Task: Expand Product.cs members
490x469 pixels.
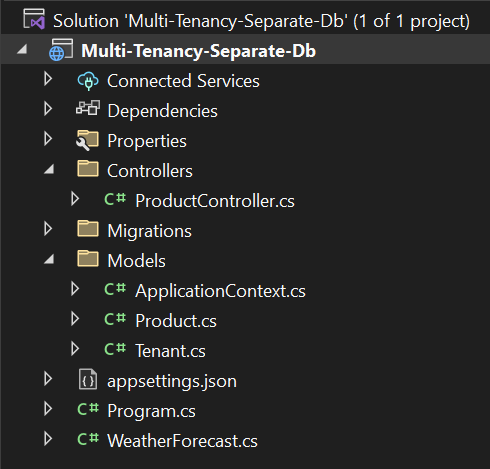Action: (x=75, y=319)
